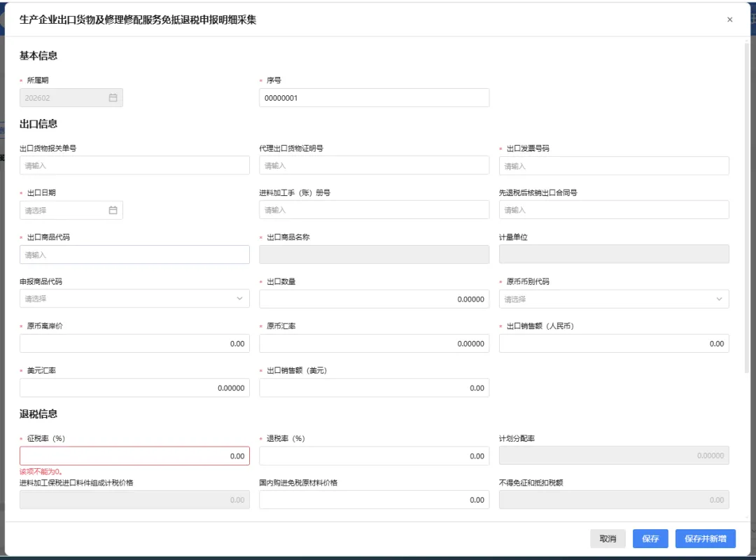Select the 征税率 field showing validation error
756x560 pixels.
tap(134, 456)
